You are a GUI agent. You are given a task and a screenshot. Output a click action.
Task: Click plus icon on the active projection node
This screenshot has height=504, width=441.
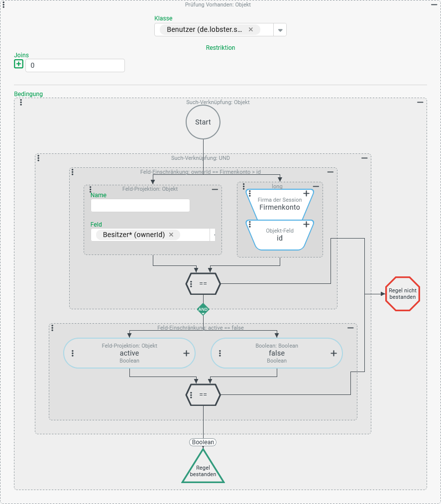click(186, 353)
